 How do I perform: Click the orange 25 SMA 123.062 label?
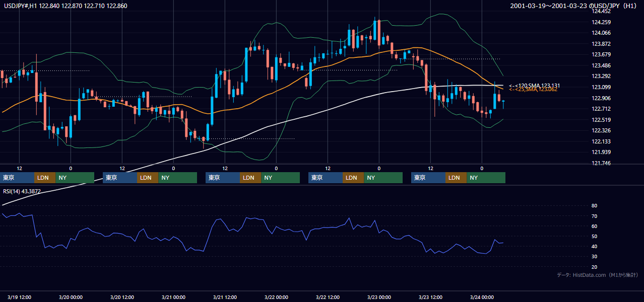coord(533,89)
